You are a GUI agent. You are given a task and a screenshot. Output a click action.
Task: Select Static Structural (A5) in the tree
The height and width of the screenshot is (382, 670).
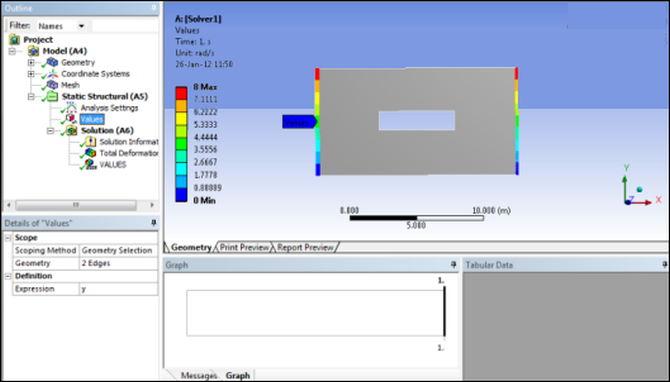pos(105,96)
